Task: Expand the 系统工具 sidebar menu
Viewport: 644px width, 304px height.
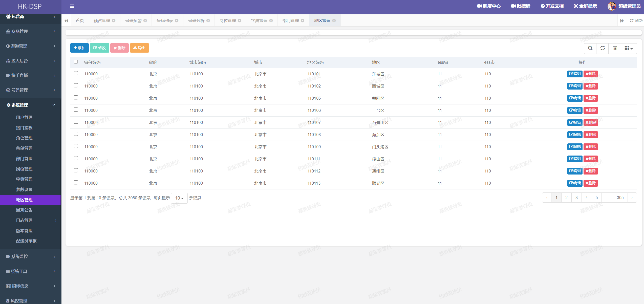Action: tap(31, 271)
